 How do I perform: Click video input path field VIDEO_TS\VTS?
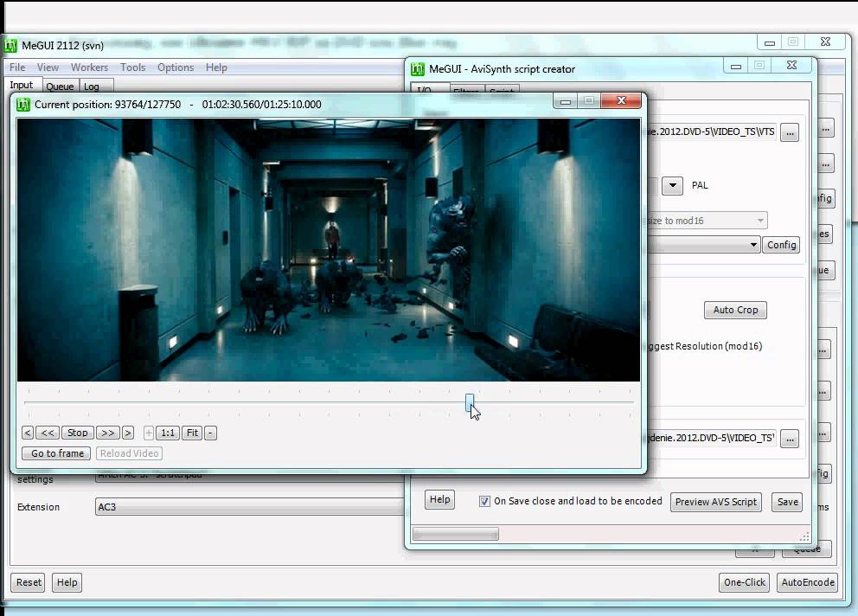tap(711, 132)
